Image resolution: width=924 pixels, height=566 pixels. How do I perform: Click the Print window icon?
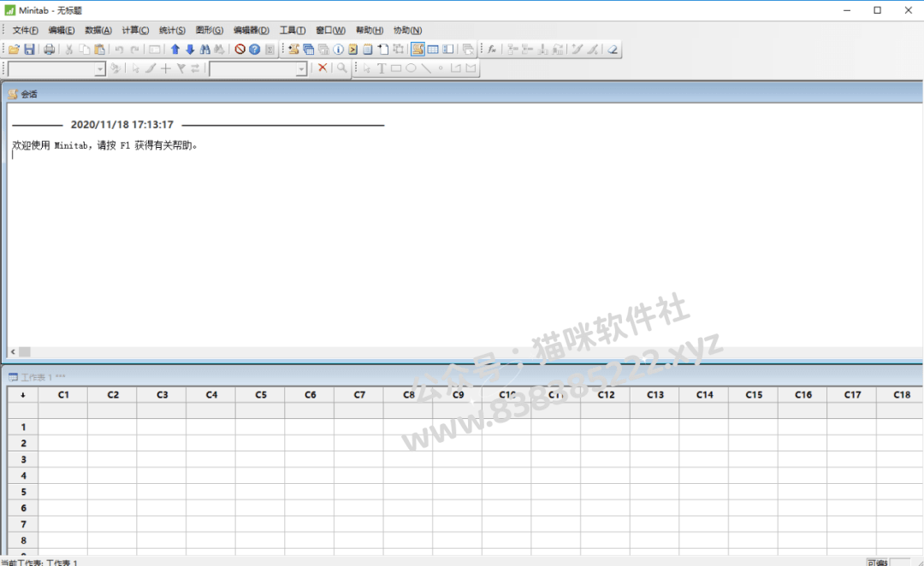tap(50, 50)
